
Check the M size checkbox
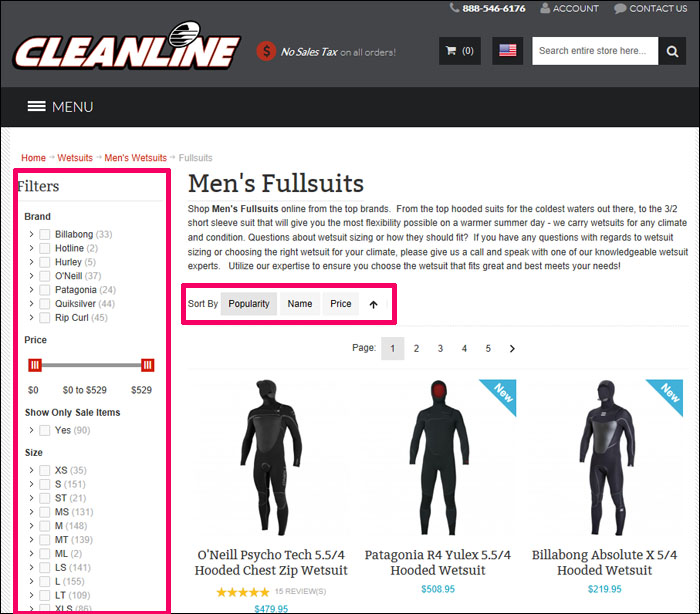(x=45, y=526)
